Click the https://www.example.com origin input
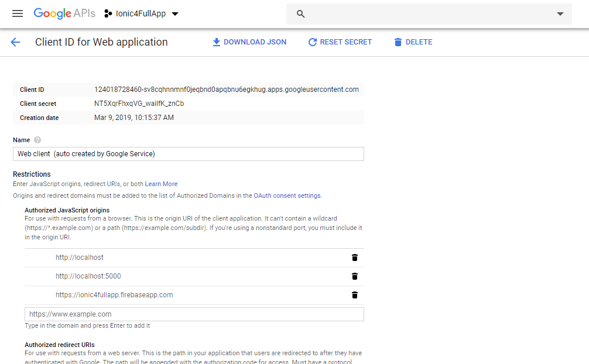Viewport: 589px width, 364px height. point(194,314)
